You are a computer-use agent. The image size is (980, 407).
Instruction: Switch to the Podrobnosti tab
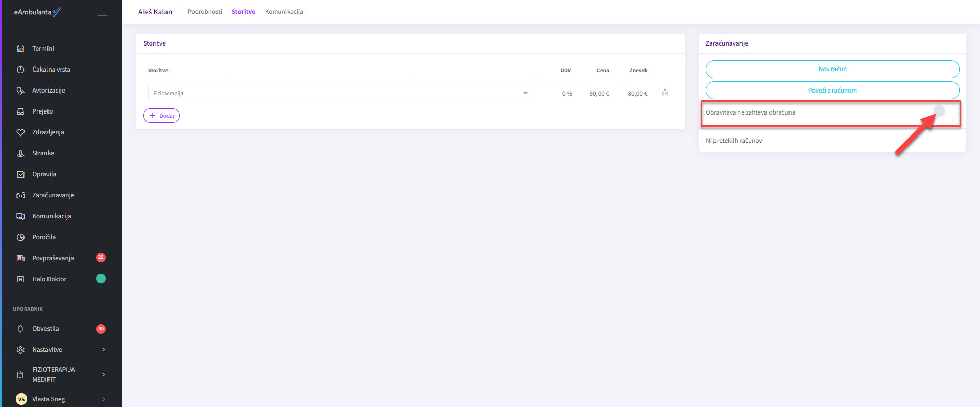[205, 12]
